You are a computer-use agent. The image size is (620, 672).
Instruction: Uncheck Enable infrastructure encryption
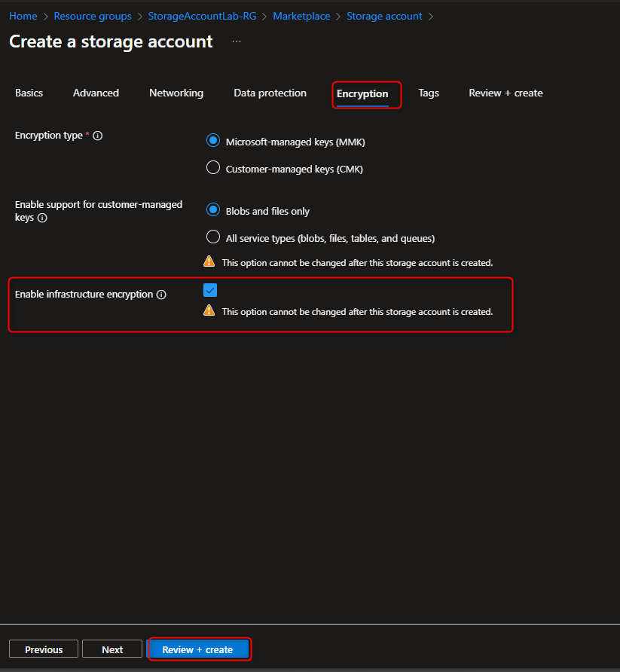tap(209, 289)
